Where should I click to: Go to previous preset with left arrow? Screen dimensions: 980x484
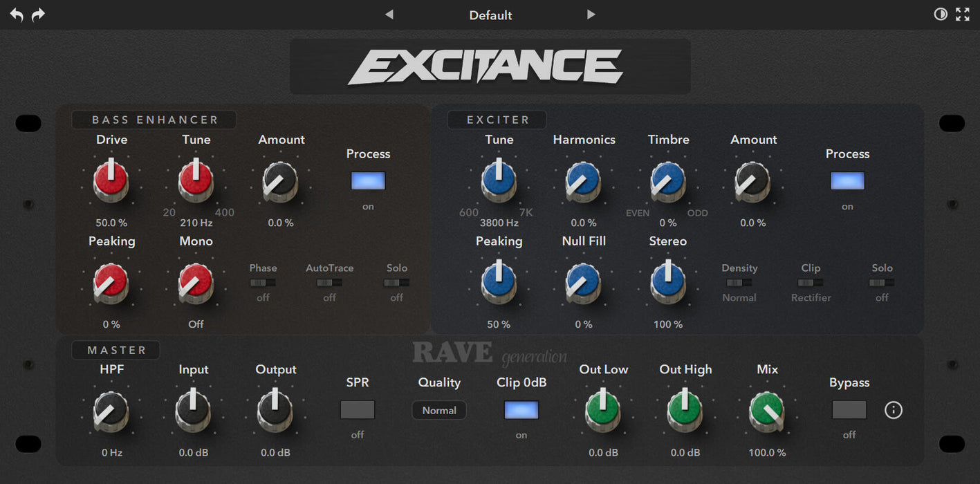pos(389,15)
